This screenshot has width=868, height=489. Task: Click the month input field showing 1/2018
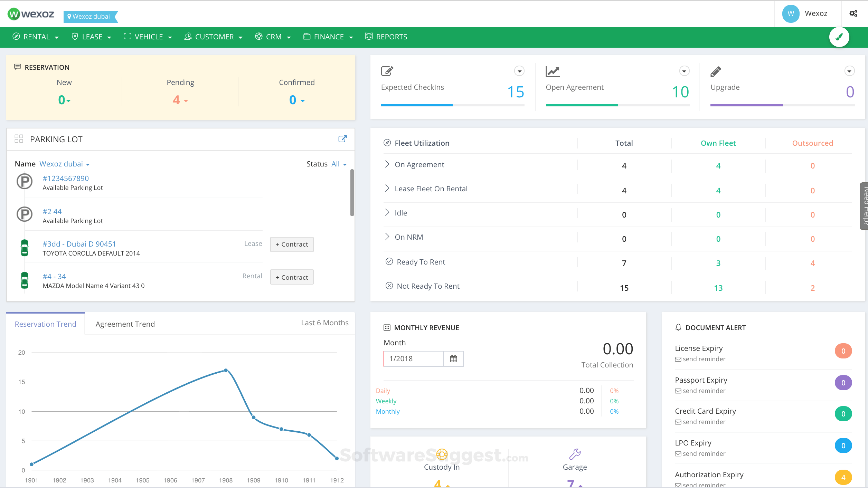(x=413, y=358)
